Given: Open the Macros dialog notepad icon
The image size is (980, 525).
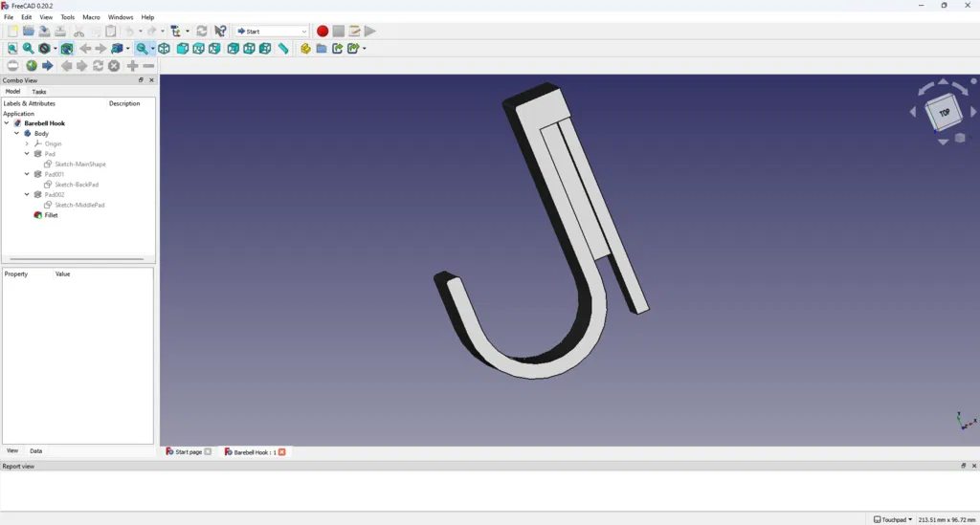Looking at the screenshot, I should (354, 32).
